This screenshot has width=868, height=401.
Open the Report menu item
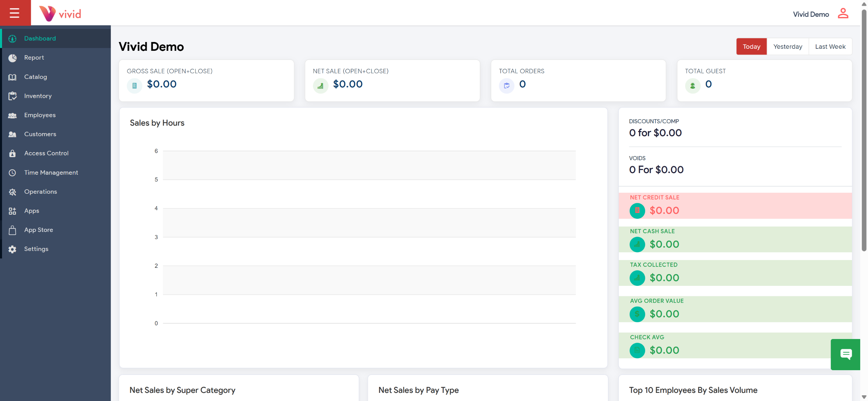(34, 58)
